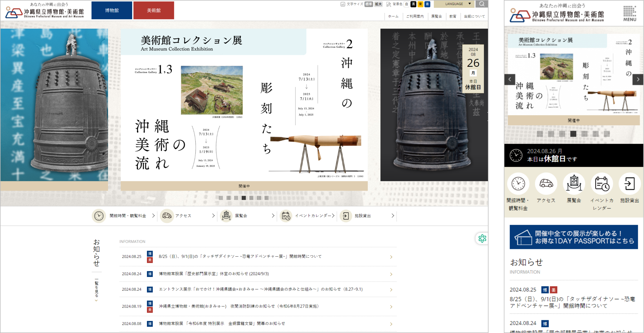This screenshot has height=333, width=644.
Task: Open the 展覧会 top nav item
Action: point(436,16)
